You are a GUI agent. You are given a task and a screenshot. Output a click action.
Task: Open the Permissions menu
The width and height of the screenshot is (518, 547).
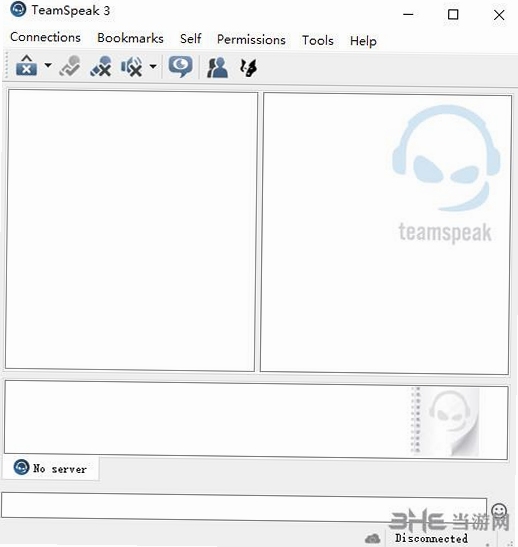click(x=251, y=39)
